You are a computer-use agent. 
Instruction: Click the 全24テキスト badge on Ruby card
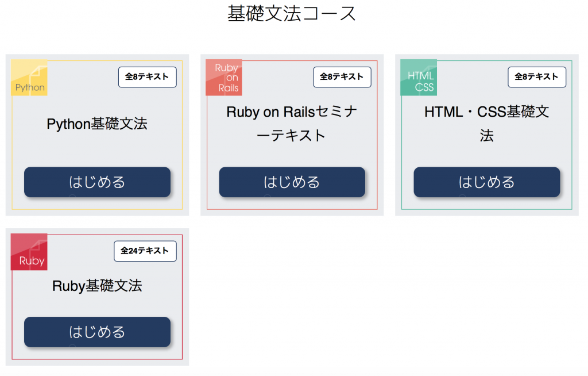[x=145, y=251]
